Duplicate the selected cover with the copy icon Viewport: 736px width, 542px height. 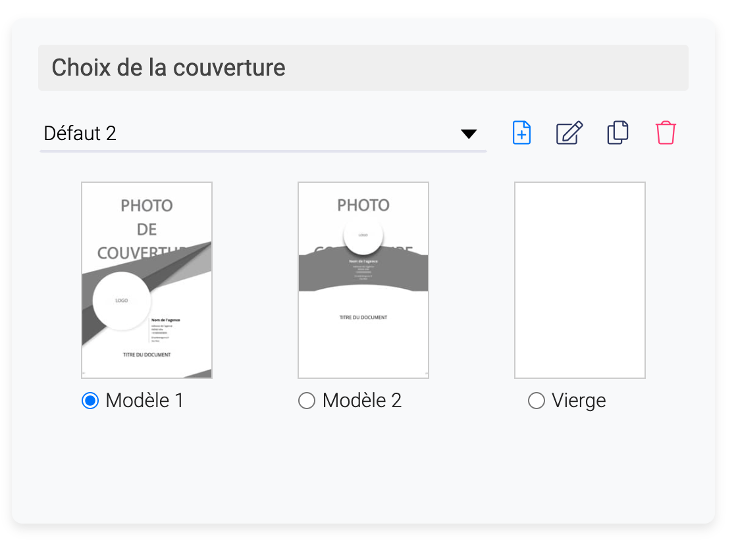point(618,133)
